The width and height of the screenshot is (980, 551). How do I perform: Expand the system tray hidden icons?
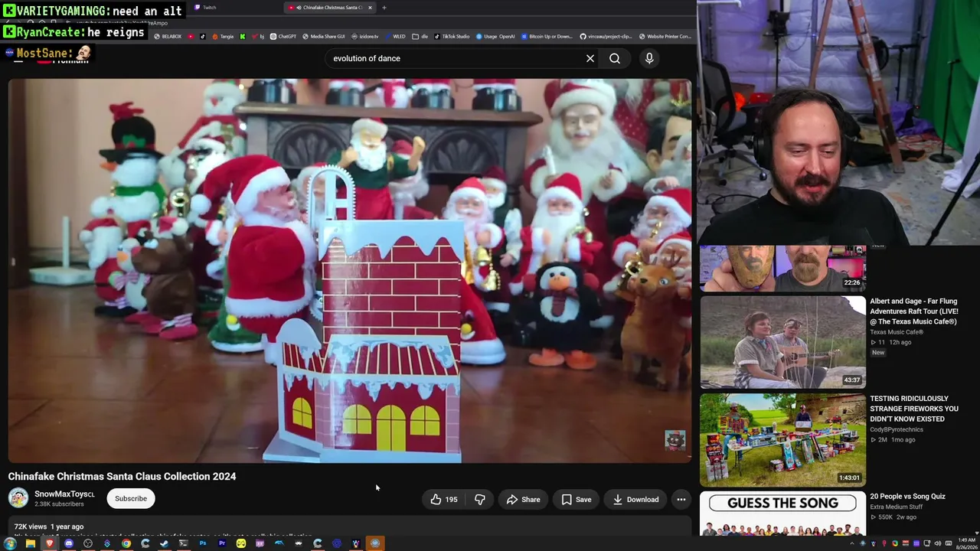click(x=854, y=543)
